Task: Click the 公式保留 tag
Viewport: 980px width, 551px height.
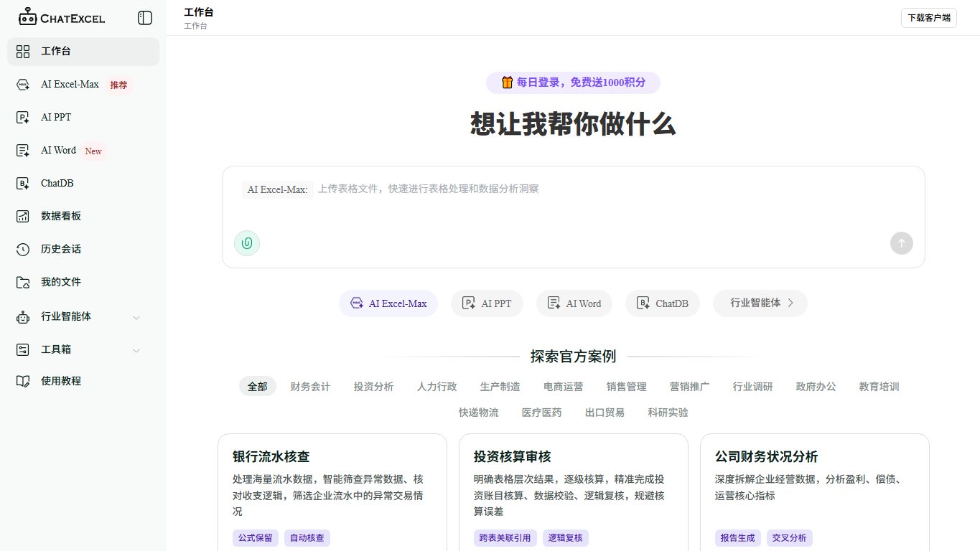Action: (256, 538)
